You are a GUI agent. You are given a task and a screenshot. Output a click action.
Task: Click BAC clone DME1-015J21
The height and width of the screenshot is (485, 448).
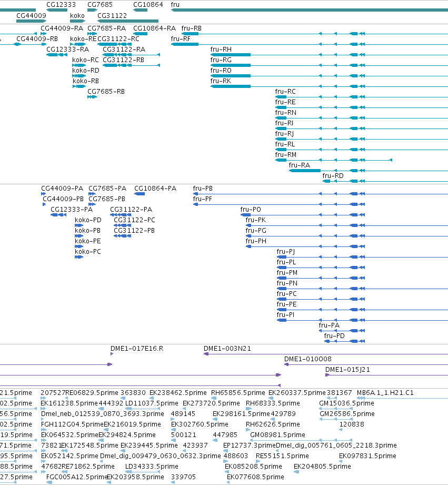347,370
